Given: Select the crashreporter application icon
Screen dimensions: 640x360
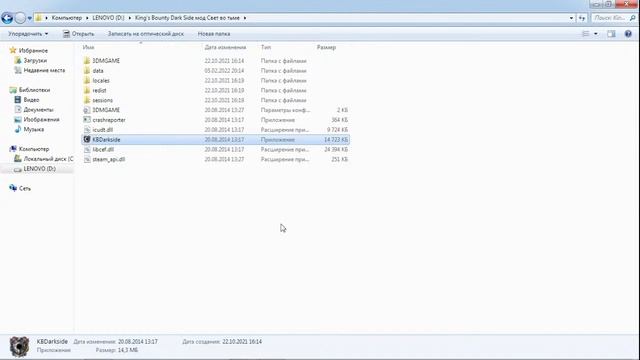Looking at the screenshot, I should coord(87,120).
